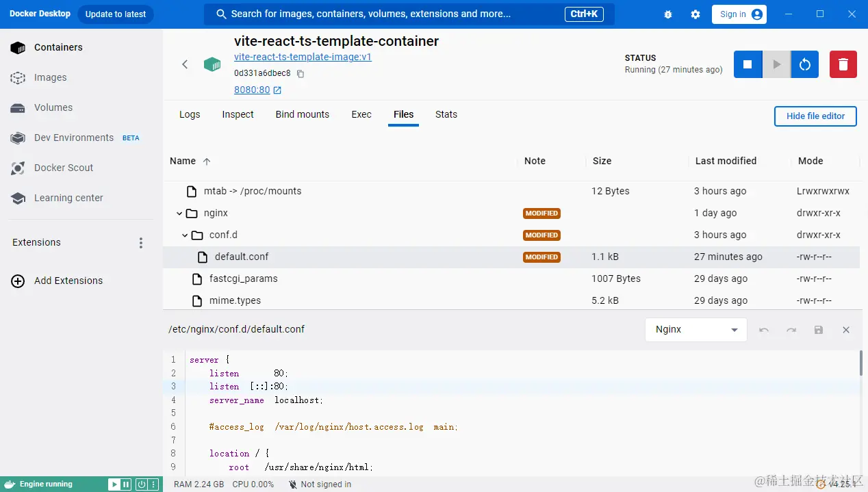Open the Bind mounts tab
This screenshot has height=492, width=868.
[303, 114]
